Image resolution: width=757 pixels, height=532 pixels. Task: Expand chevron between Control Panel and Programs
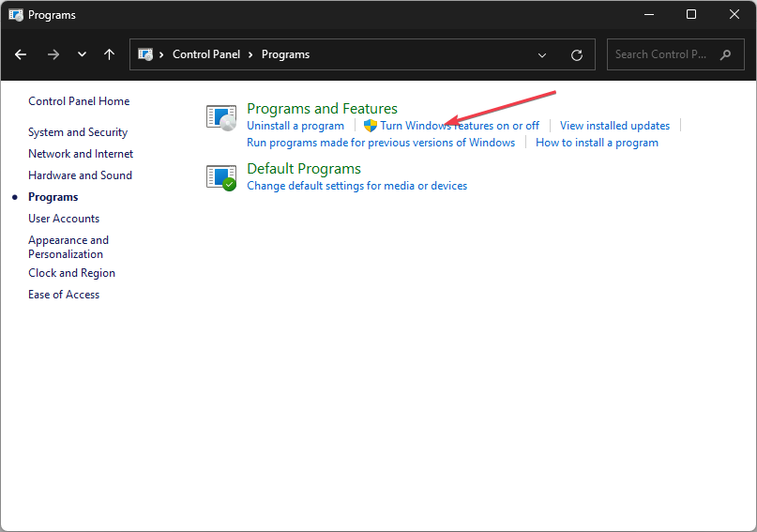point(250,54)
